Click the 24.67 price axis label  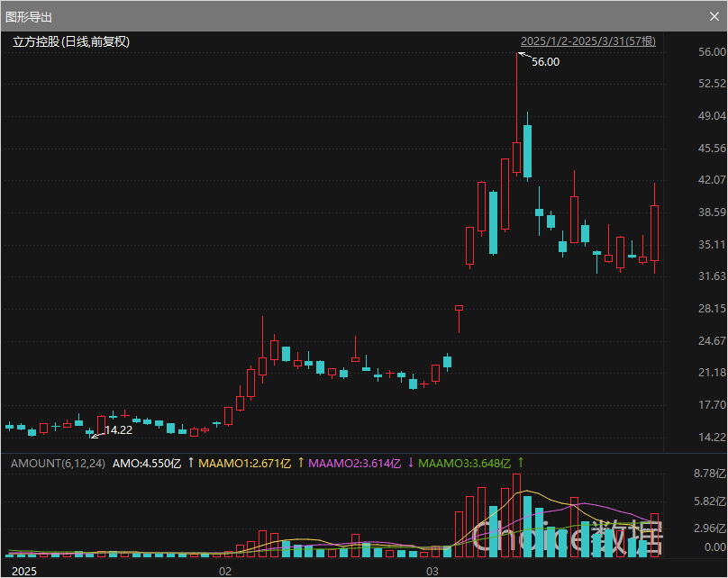pos(712,341)
